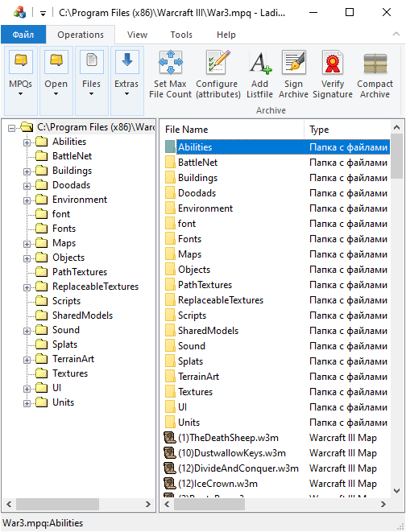Click the application icon in title bar
Viewport: 406px width, 532px height.
19,13
